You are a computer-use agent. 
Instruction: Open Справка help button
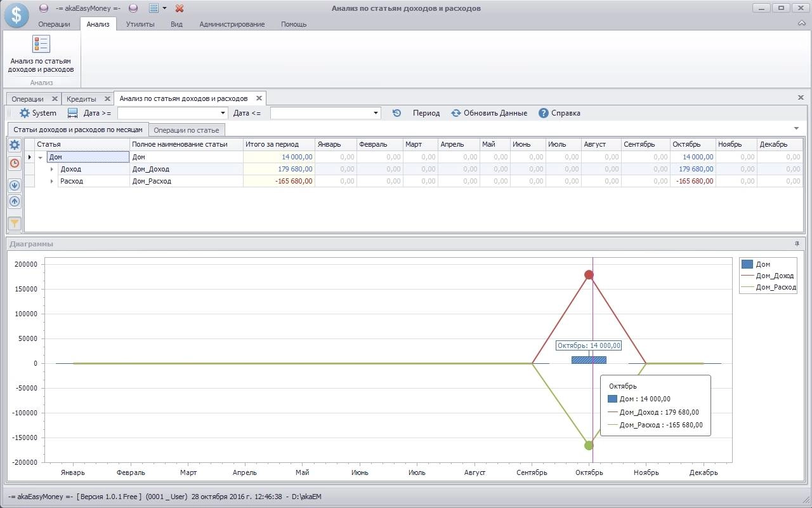coord(560,113)
